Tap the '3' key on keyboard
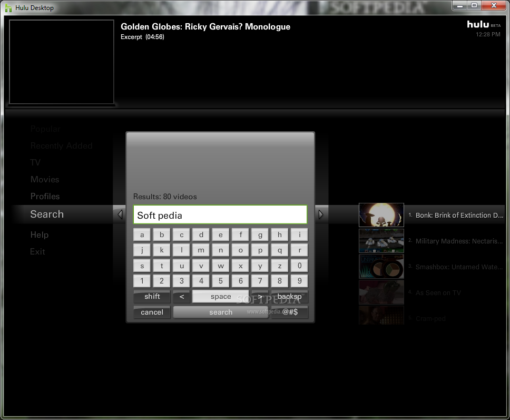This screenshot has height=420, width=510. (181, 281)
